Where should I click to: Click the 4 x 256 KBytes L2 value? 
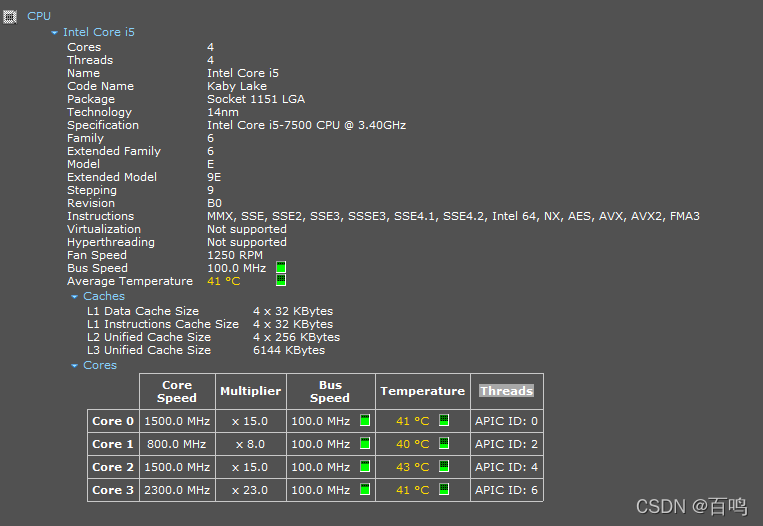[x=296, y=337]
